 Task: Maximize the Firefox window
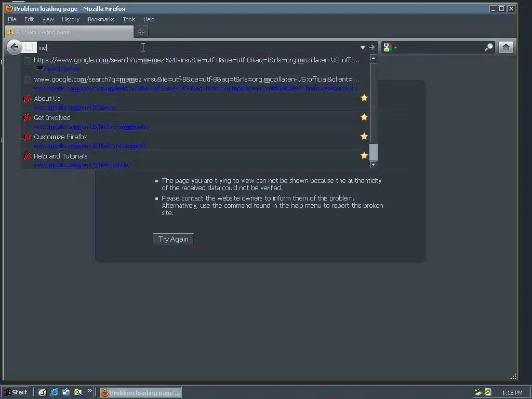pos(501,9)
